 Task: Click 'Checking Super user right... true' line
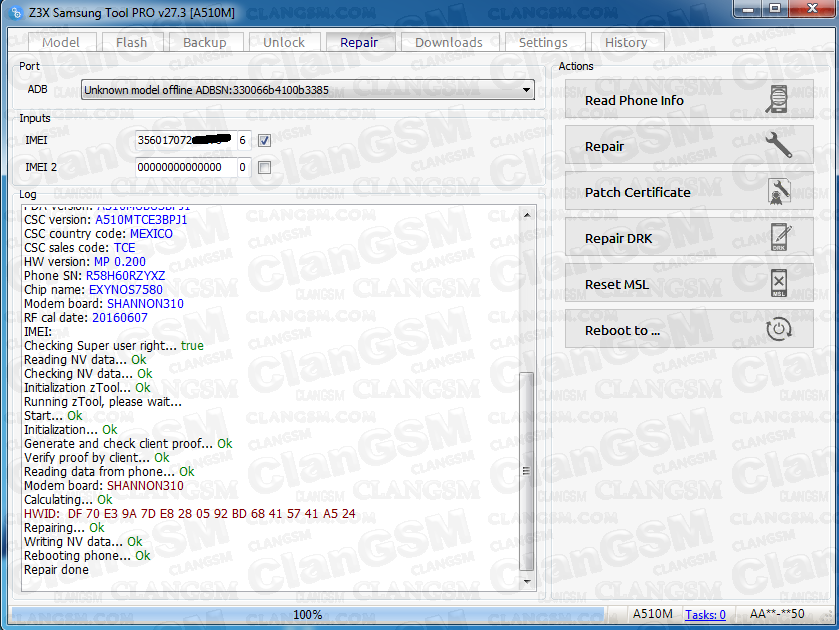coord(114,346)
